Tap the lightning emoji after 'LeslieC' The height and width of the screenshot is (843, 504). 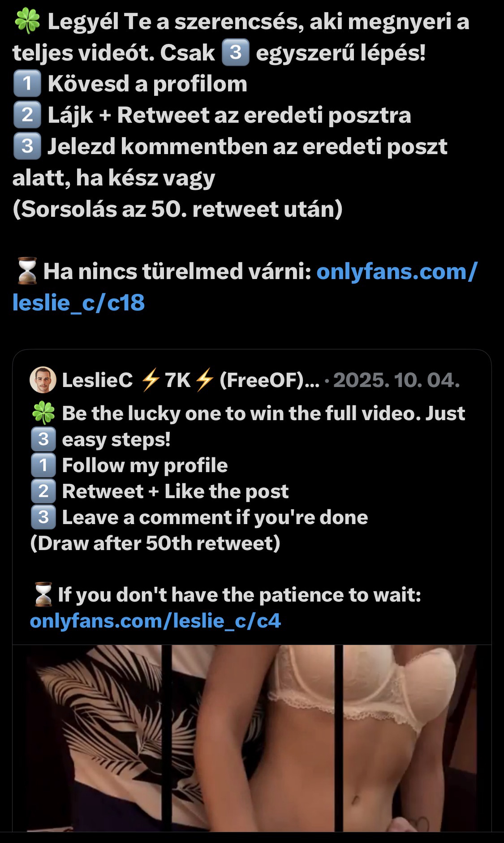click(x=150, y=380)
